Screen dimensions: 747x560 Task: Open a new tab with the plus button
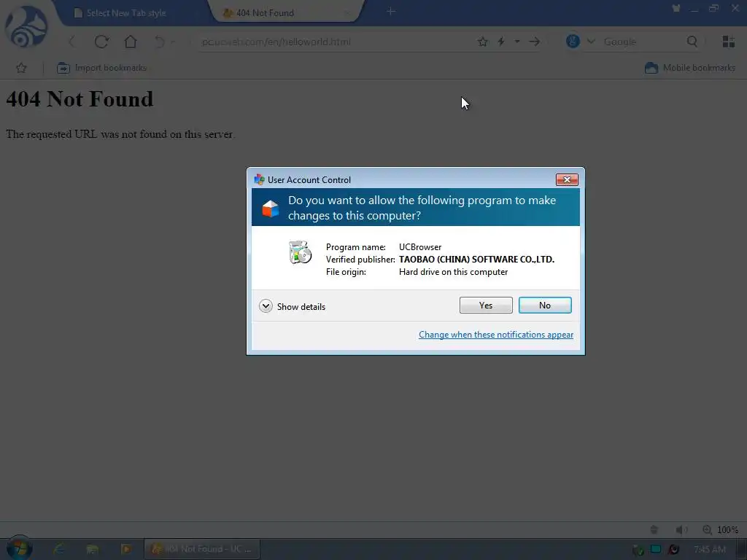point(391,11)
